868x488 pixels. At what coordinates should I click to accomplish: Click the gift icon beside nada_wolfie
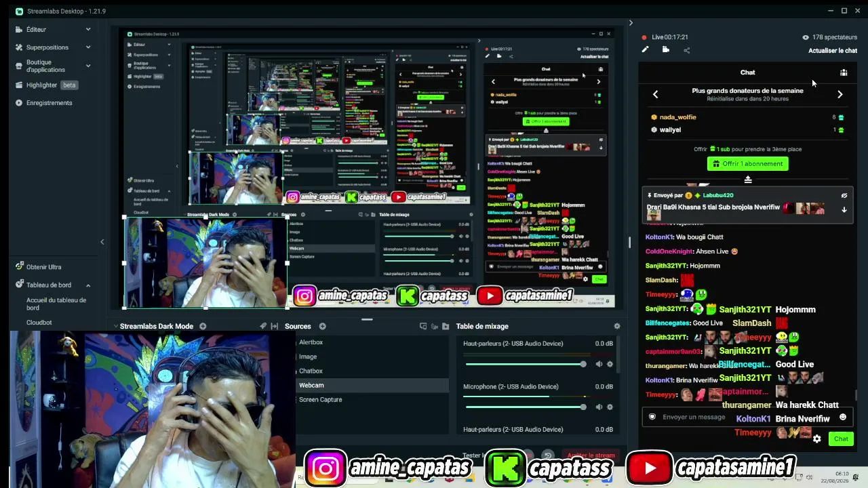click(841, 117)
